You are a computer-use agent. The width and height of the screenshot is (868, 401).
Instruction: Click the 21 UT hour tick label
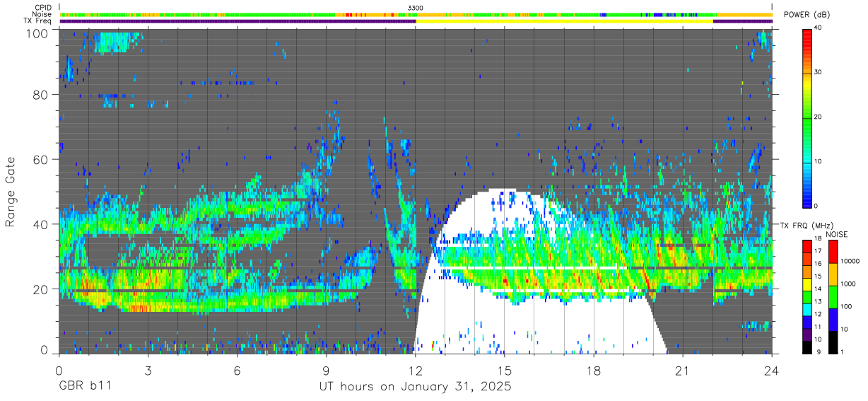[x=683, y=371]
